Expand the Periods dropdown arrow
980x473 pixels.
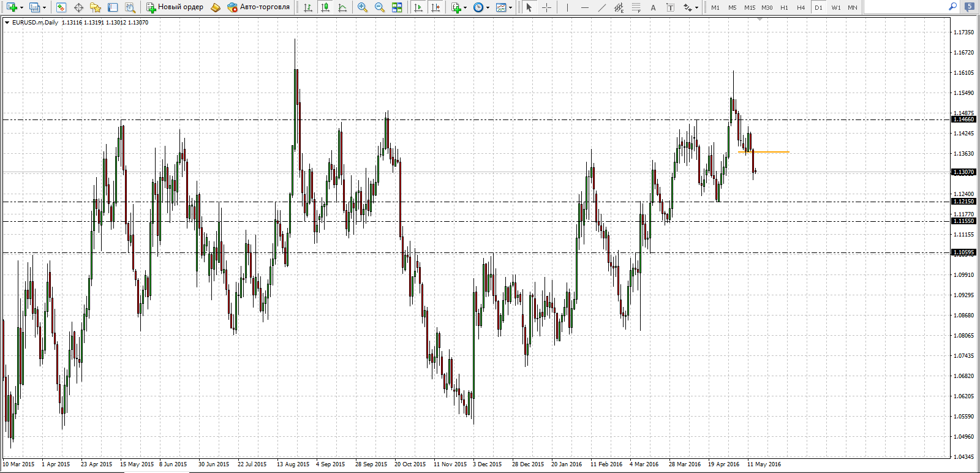[488, 7]
